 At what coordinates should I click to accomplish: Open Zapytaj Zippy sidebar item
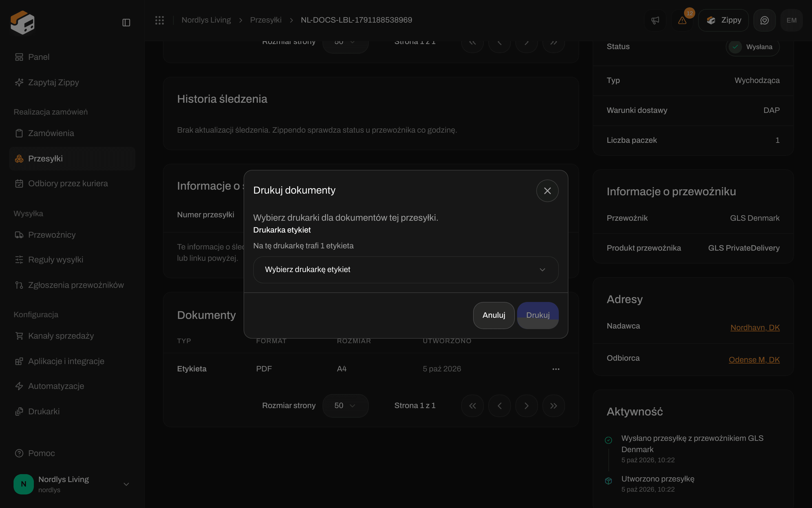click(x=72, y=82)
